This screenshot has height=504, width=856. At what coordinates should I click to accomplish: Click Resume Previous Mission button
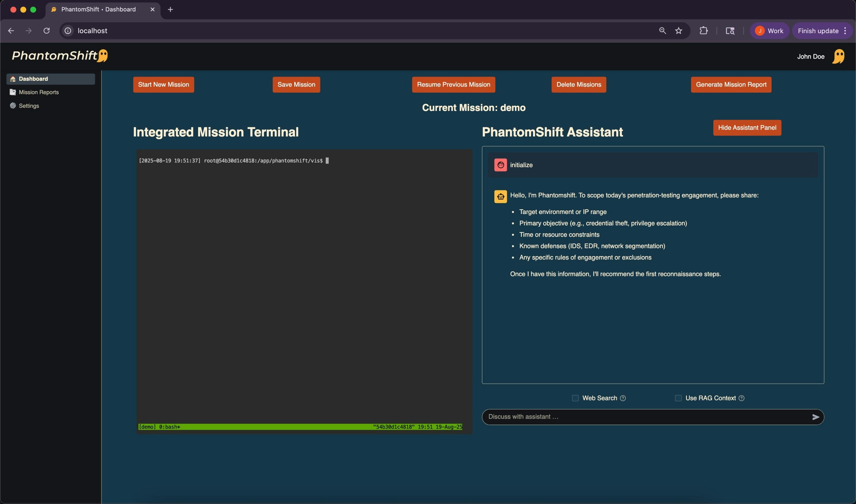[453, 85]
